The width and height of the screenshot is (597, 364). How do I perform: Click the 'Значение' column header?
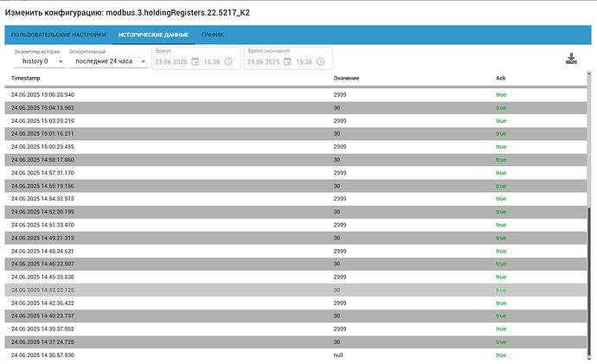[x=346, y=78]
